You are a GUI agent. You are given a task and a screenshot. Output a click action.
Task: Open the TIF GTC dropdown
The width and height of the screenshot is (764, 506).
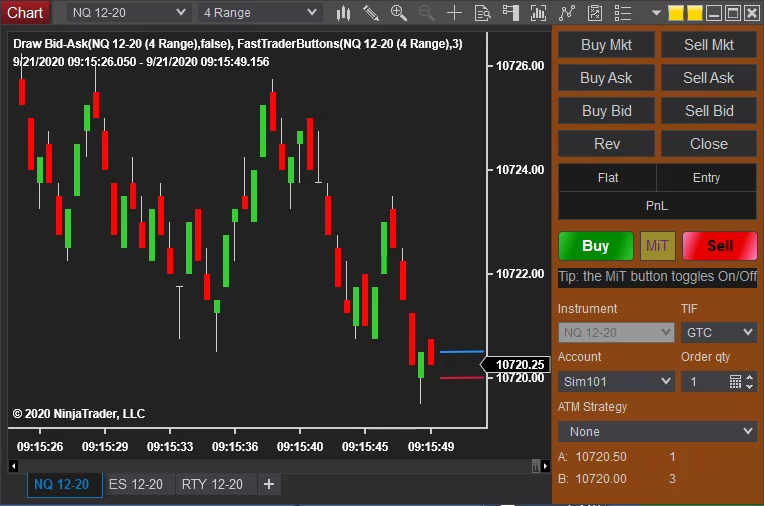click(719, 332)
